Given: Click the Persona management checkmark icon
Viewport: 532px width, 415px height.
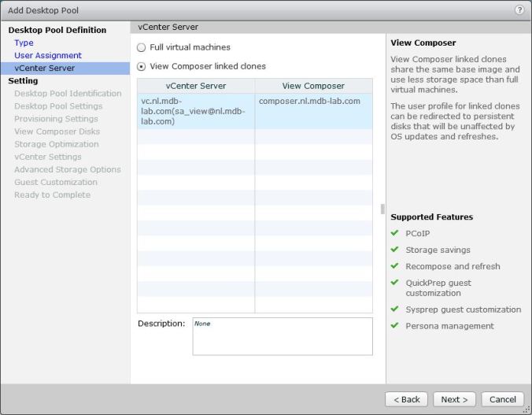Looking at the screenshot, I should click(395, 325).
